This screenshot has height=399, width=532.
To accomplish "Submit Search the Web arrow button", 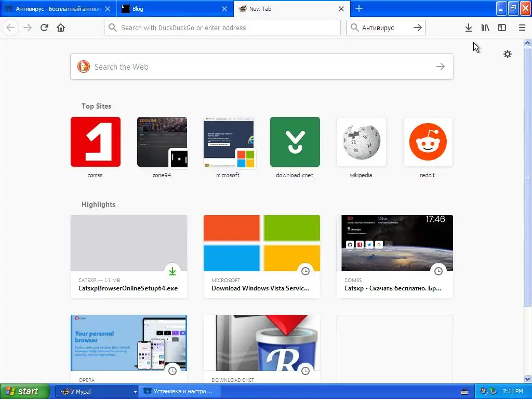I will point(441,66).
